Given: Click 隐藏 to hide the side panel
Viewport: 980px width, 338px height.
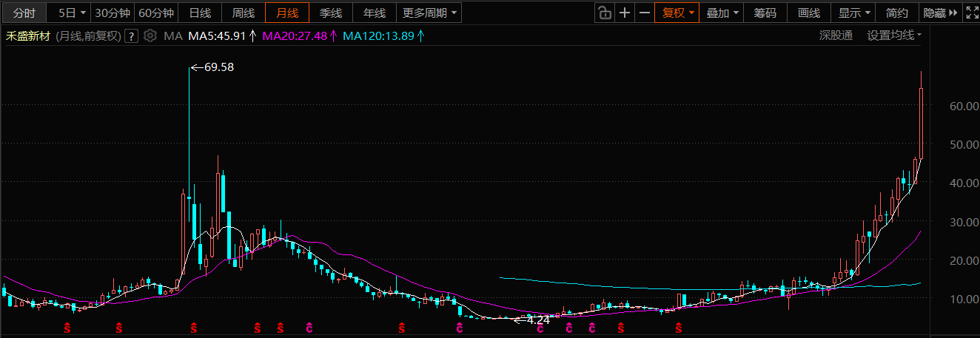Looking at the screenshot, I should click(x=940, y=13).
